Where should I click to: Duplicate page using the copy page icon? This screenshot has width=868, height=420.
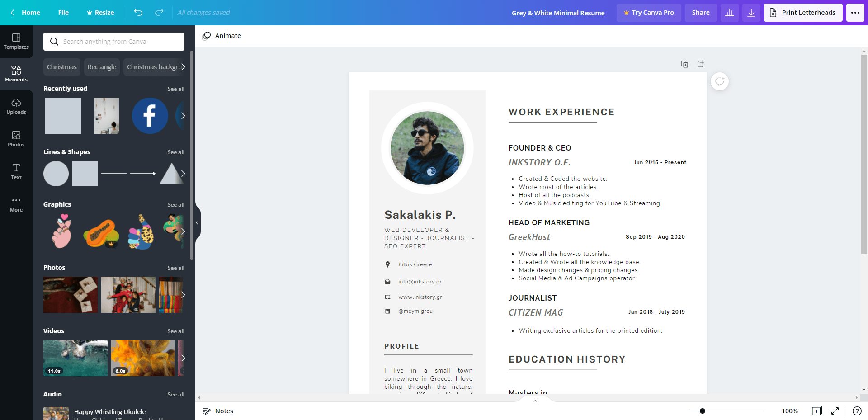pyautogui.click(x=684, y=64)
